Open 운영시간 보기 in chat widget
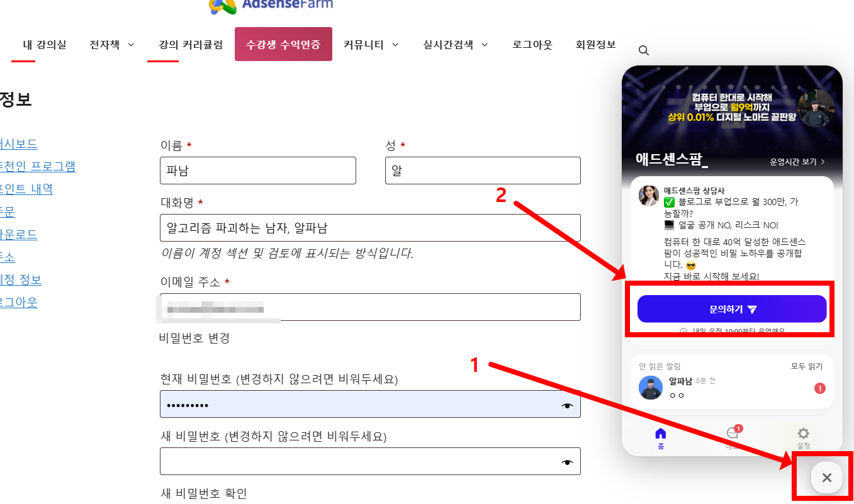Viewport: 854px width, 504px height. click(x=797, y=162)
